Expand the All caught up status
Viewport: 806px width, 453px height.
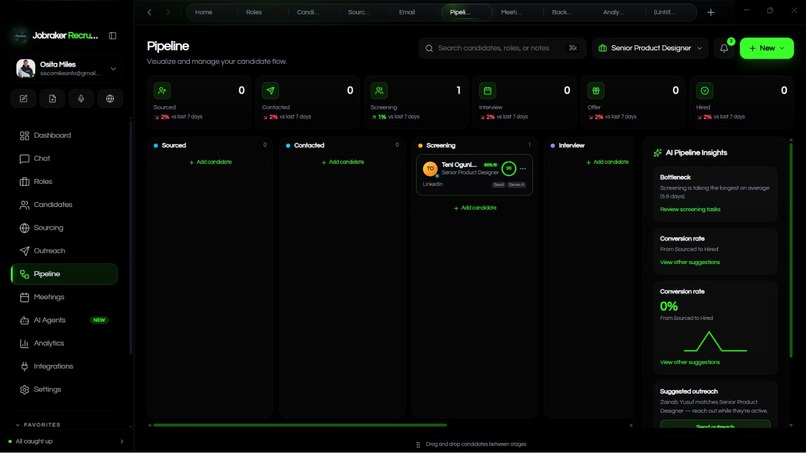[66, 441]
